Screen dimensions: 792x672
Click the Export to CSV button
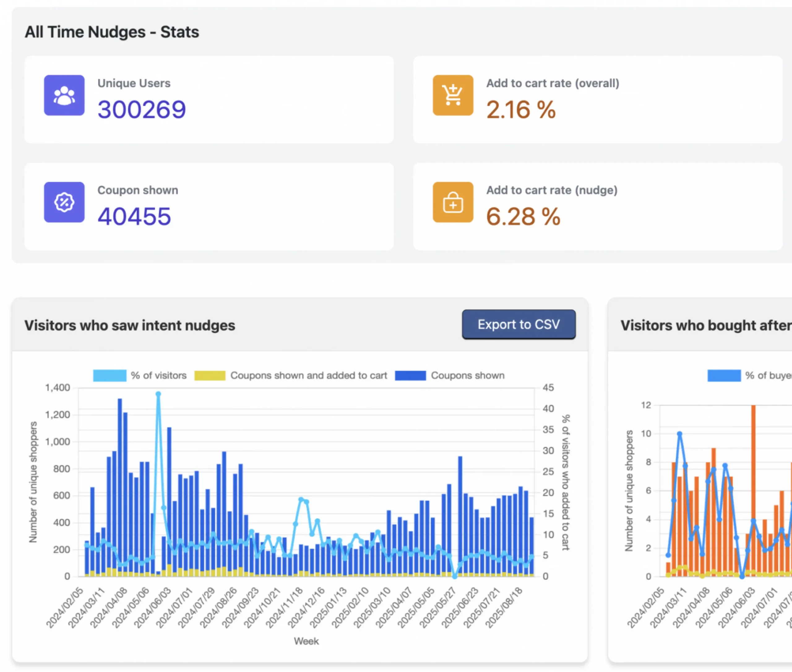click(x=519, y=324)
